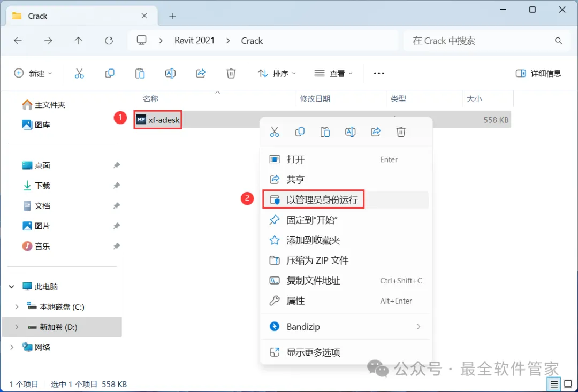Click the Paste icon in the toolbar
Image resolution: width=578 pixels, height=392 pixels.
click(x=140, y=73)
